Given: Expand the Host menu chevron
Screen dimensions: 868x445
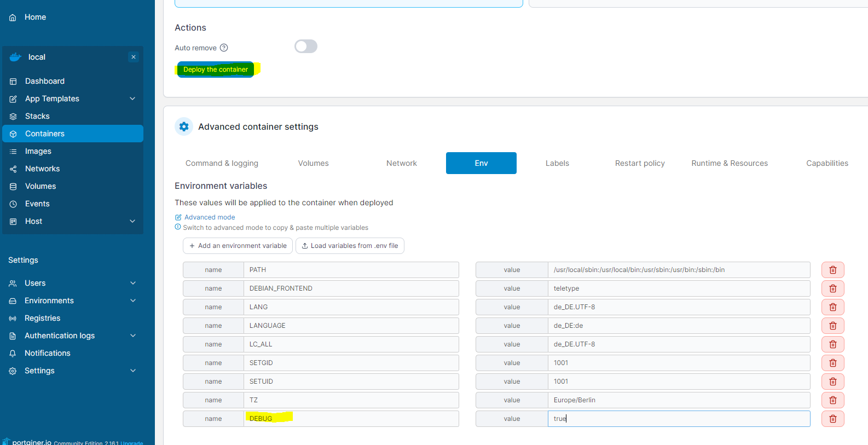Looking at the screenshot, I should 132,221.
